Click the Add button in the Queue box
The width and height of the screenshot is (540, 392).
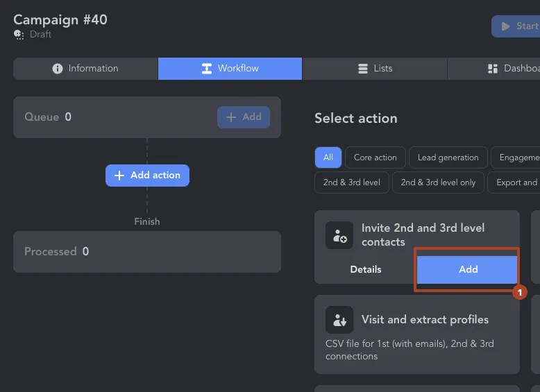pyautogui.click(x=244, y=117)
